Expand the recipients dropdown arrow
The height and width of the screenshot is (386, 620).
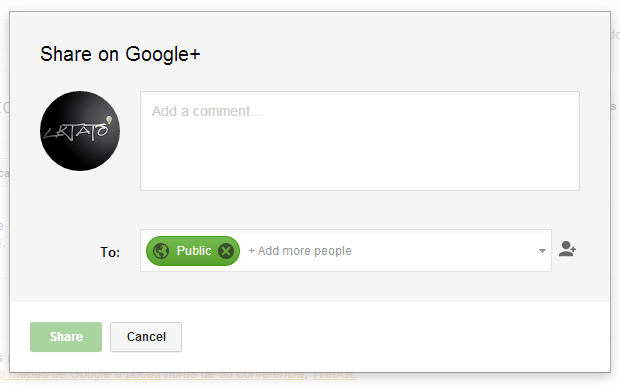pyautogui.click(x=542, y=251)
